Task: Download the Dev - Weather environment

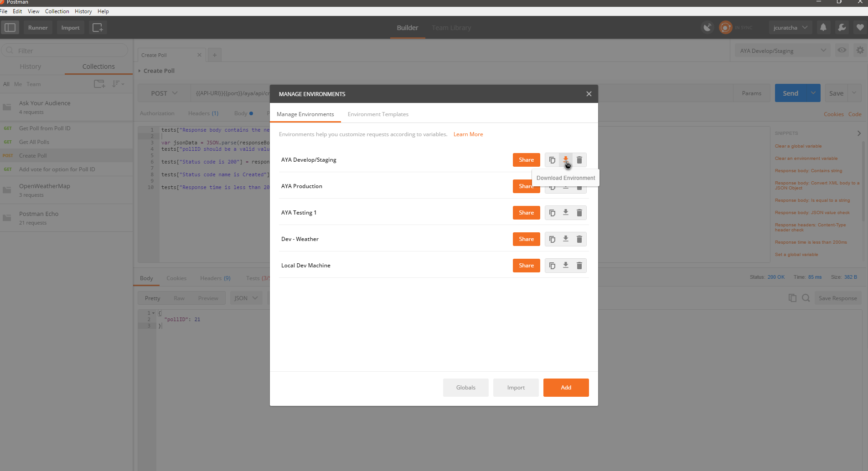Action: click(x=566, y=239)
